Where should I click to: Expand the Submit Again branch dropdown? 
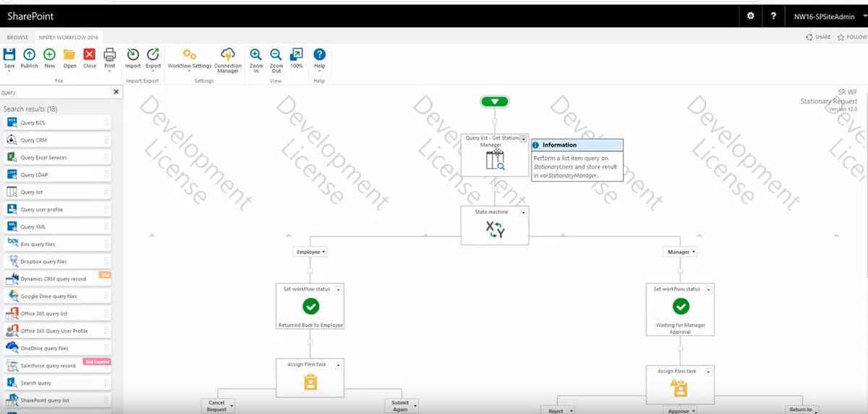click(414, 406)
